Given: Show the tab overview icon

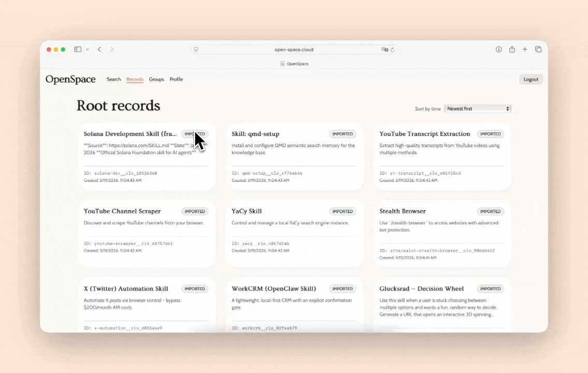Looking at the screenshot, I should 538,50.
